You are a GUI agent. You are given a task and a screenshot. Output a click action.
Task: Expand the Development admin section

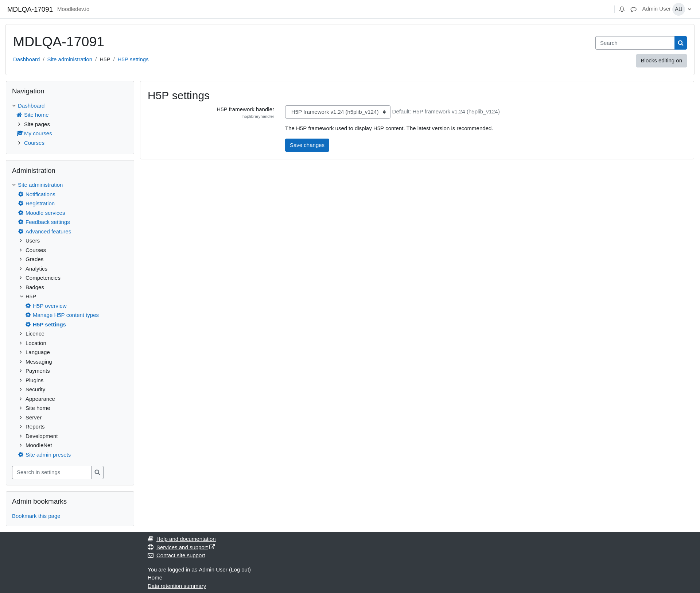point(21,436)
